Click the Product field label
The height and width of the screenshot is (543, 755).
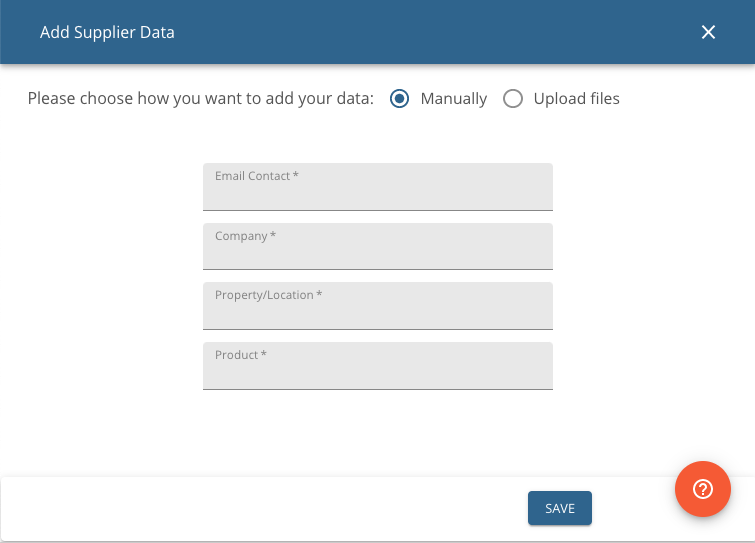click(x=240, y=355)
